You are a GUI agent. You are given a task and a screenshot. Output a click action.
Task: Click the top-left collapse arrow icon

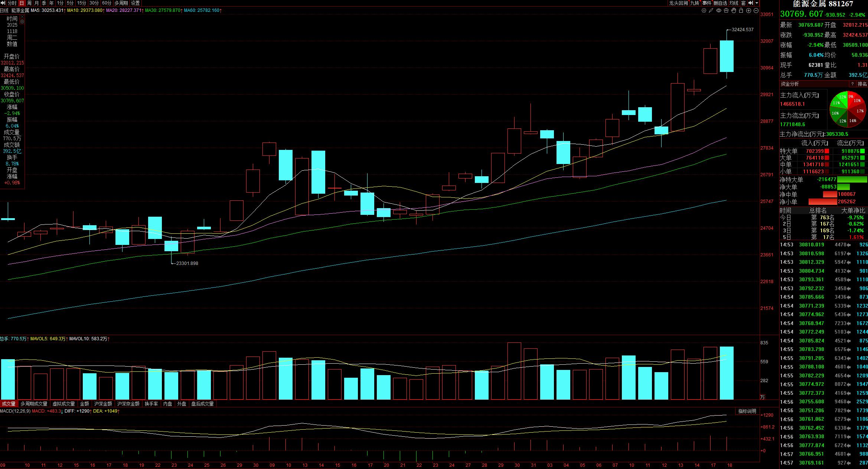click(3, 3)
